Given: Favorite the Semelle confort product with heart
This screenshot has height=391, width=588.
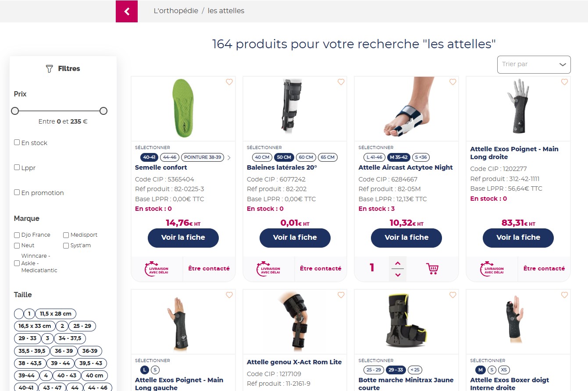Looking at the screenshot, I should (x=229, y=82).
